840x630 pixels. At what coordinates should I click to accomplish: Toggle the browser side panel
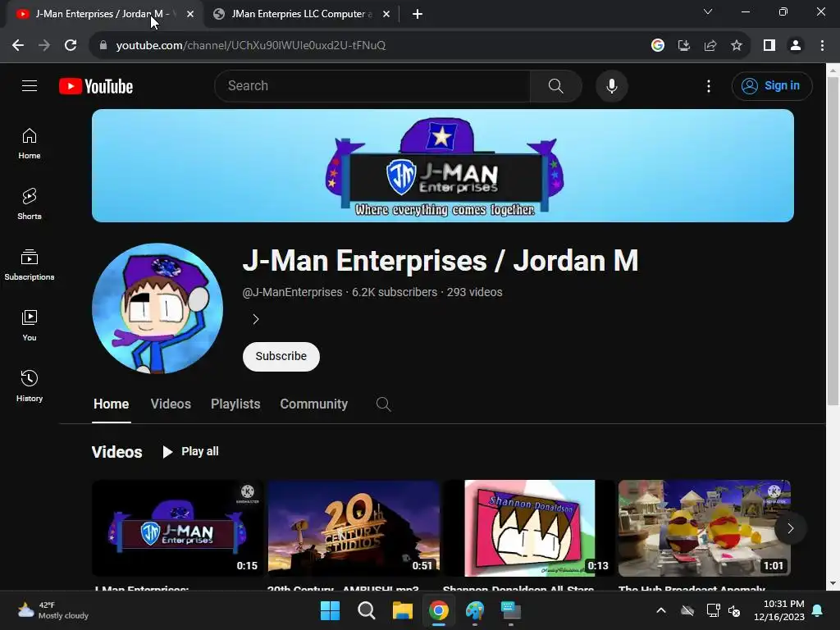(x=769, y=45)
